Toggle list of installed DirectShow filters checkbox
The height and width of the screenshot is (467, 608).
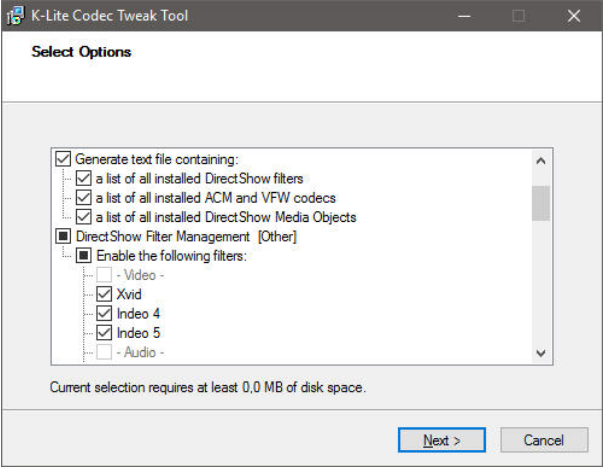[84, 179]
